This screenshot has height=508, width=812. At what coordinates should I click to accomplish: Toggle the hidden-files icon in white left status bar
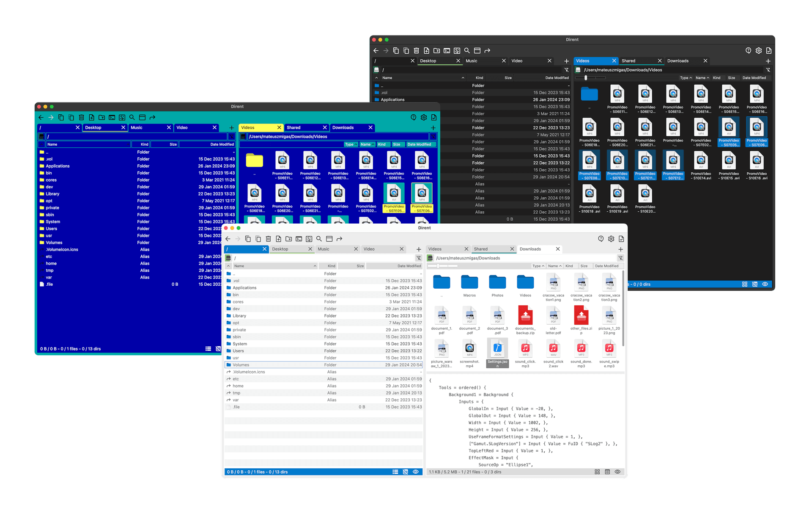406,472
